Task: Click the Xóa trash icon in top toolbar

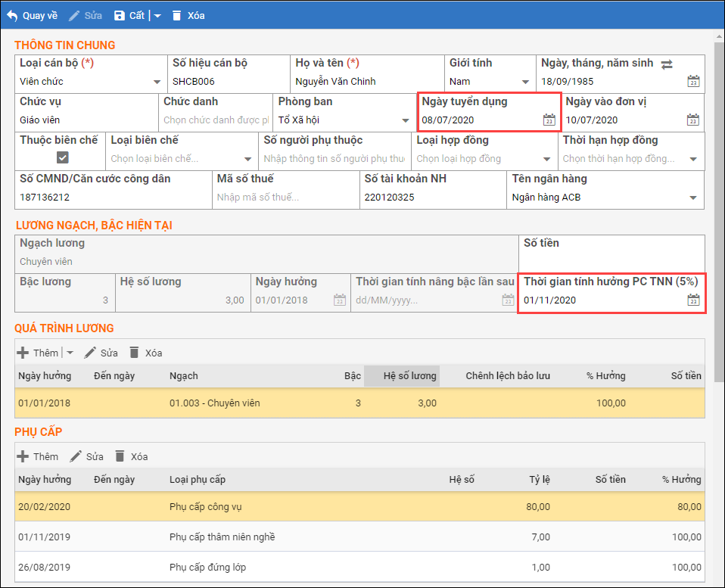Action: pyautogui.click(x=177, y=15)
